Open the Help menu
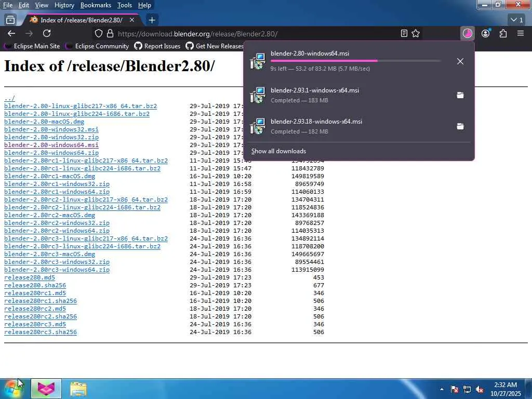 144,5
